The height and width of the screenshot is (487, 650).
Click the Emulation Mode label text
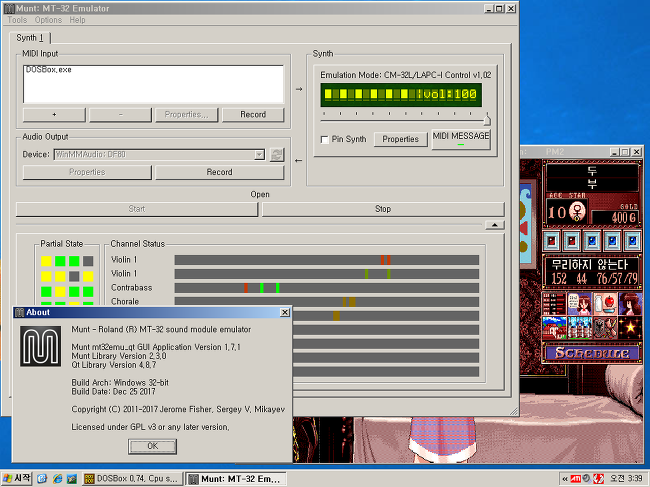click(405, 75)
